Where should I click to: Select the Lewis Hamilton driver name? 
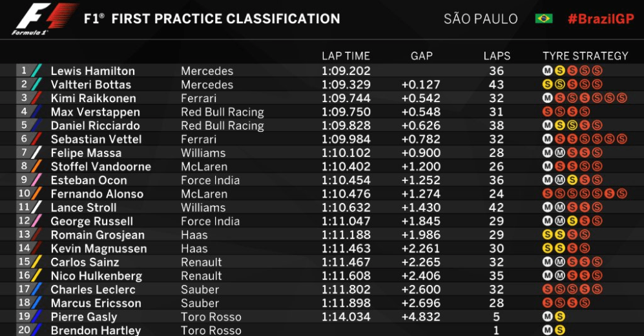(93, 70)
